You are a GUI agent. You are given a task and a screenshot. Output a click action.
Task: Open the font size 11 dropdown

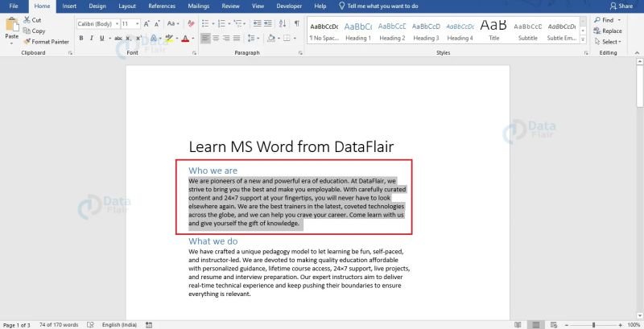[137, 24]
